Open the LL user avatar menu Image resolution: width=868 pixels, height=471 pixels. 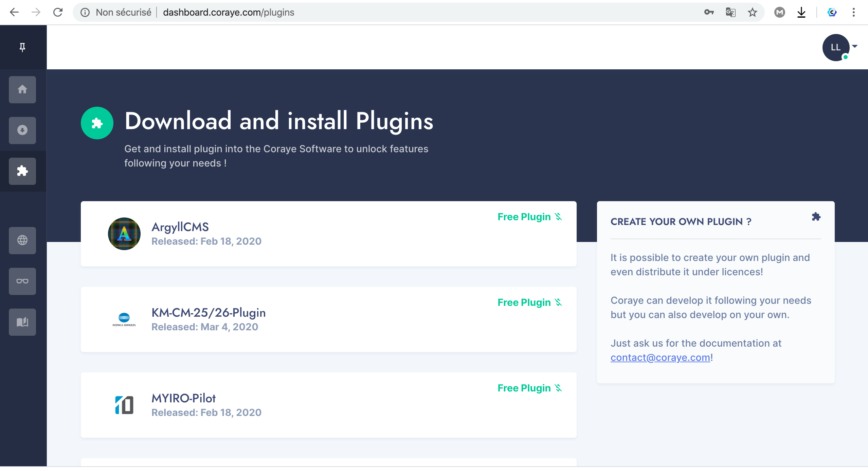pyautogui.click(x=836, y=48)
